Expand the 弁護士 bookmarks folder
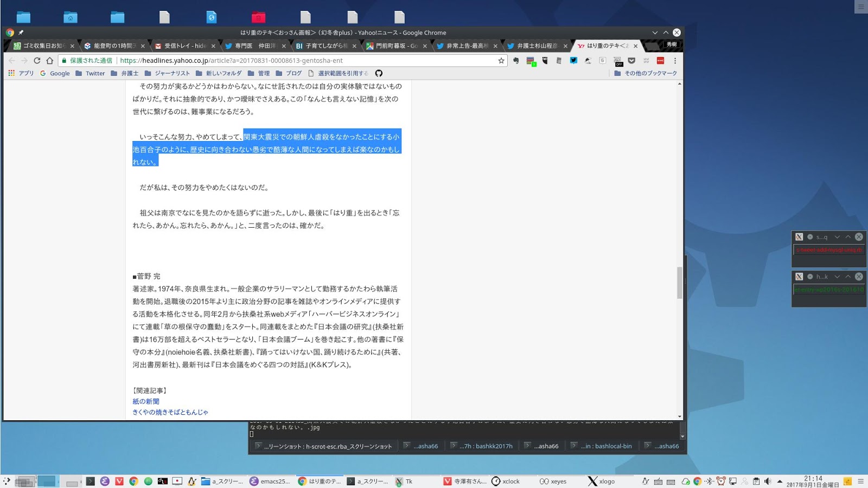The image size is (868, 488). click(124, 73)
